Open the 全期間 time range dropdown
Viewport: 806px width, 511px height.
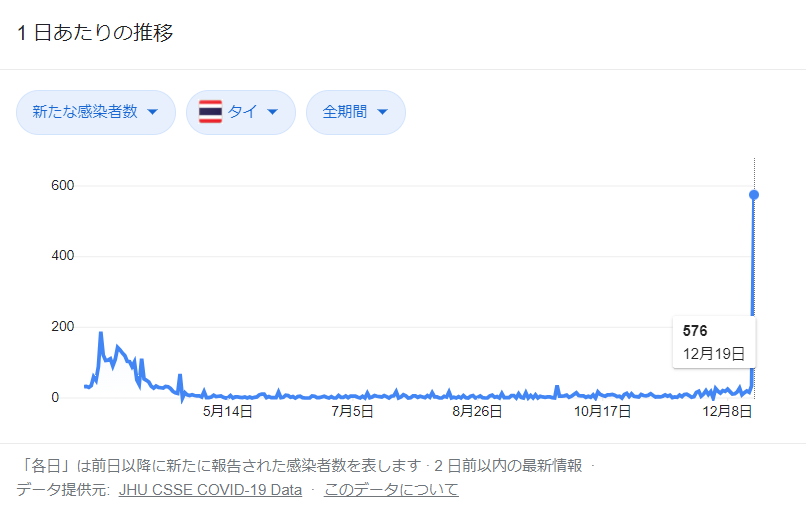click(355, 112)
